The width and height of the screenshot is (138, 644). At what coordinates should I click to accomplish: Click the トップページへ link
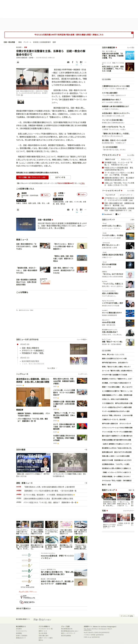point(83,374)
